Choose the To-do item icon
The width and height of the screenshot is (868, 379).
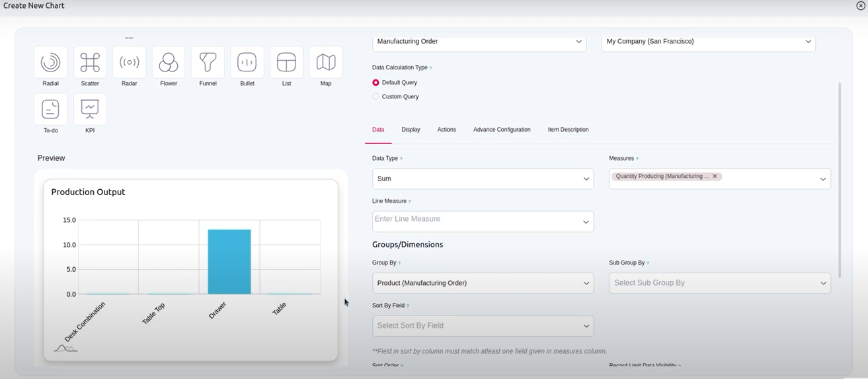coord(50,109)
